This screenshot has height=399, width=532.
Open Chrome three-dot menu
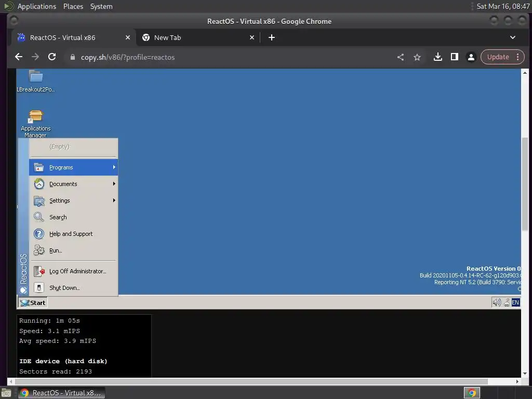point(518,57)
